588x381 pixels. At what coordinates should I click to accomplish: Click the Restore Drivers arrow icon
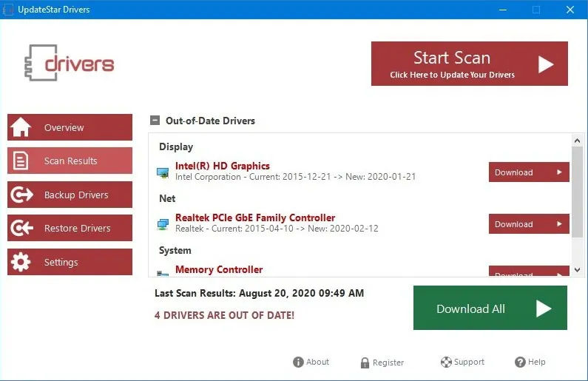coord(21,228)
